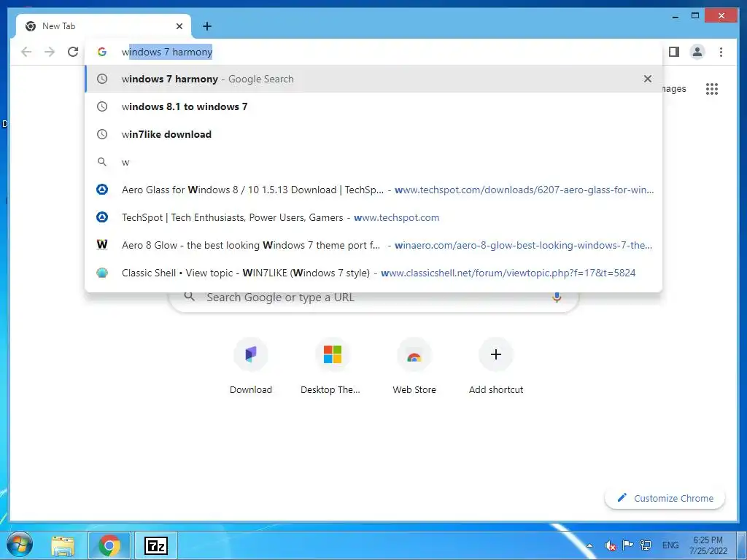The width and height of the screenshot is (747, 560).
Task: Click the browser forward arrow
Action: [x=50, y=52]
